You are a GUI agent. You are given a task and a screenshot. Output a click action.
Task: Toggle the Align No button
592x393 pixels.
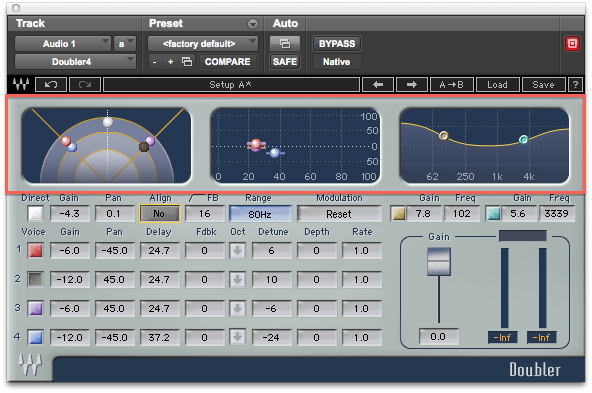[160, 214]
